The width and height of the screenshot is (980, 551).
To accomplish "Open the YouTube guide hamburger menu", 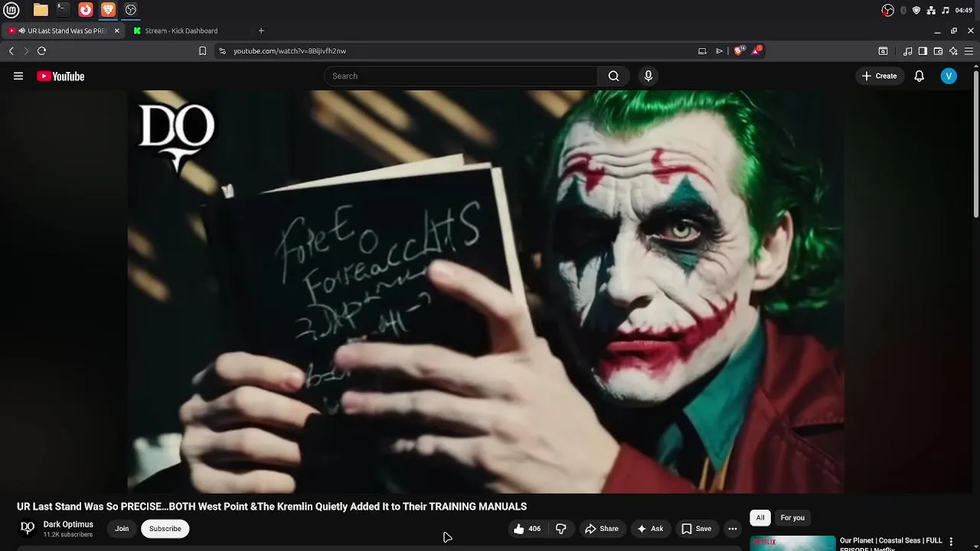I will point(18,76).
